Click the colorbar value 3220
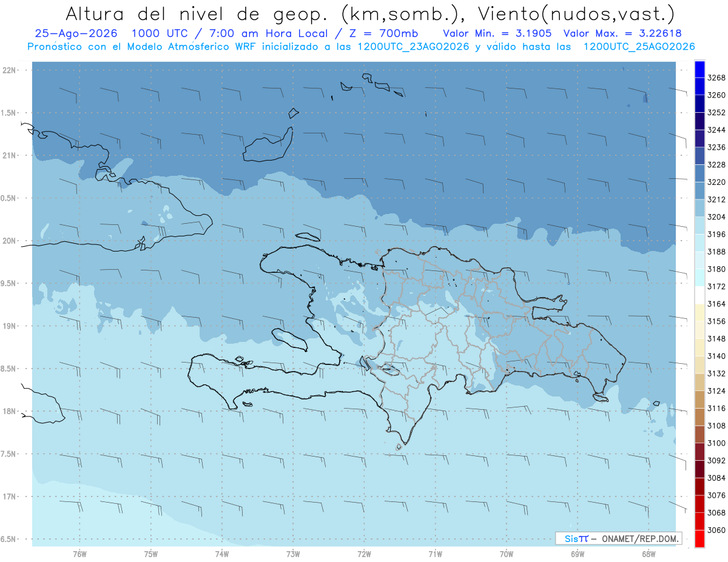 (716, 182)
